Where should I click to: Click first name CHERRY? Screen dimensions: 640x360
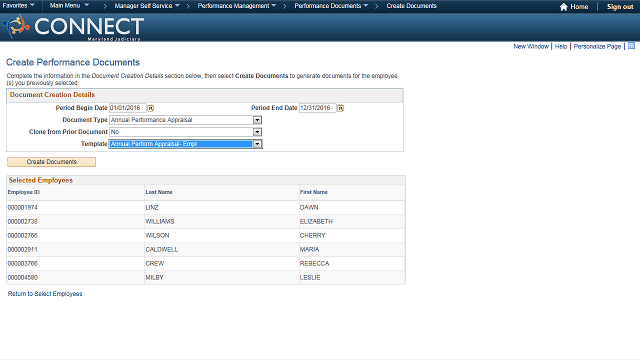(313, 236)
